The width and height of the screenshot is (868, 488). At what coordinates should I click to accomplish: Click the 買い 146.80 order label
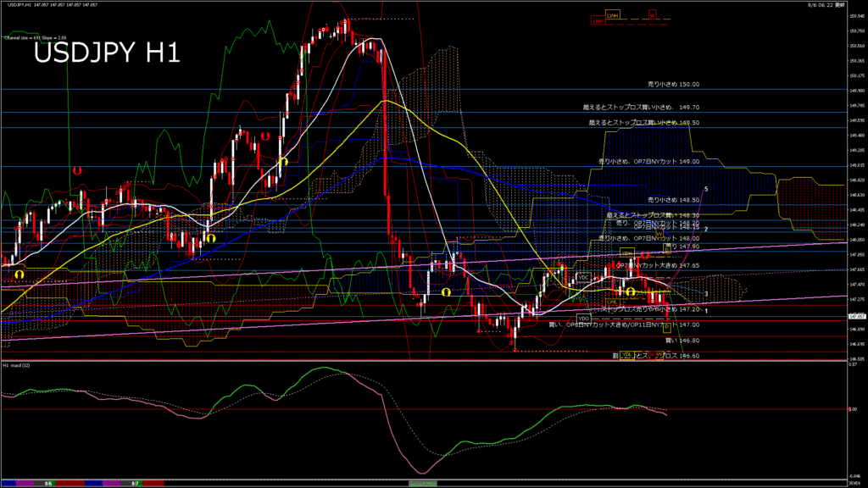pyautogui.click(x=682, y=340)
